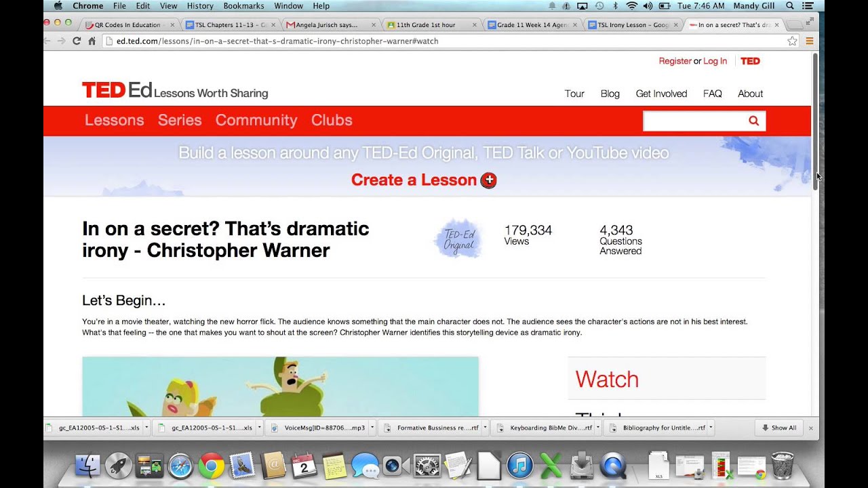Open dropdown arrow for second gc_EA12005 xls download
Viewport: 868px width, 488px height.
pyautogui.click(x=259, y=428)
